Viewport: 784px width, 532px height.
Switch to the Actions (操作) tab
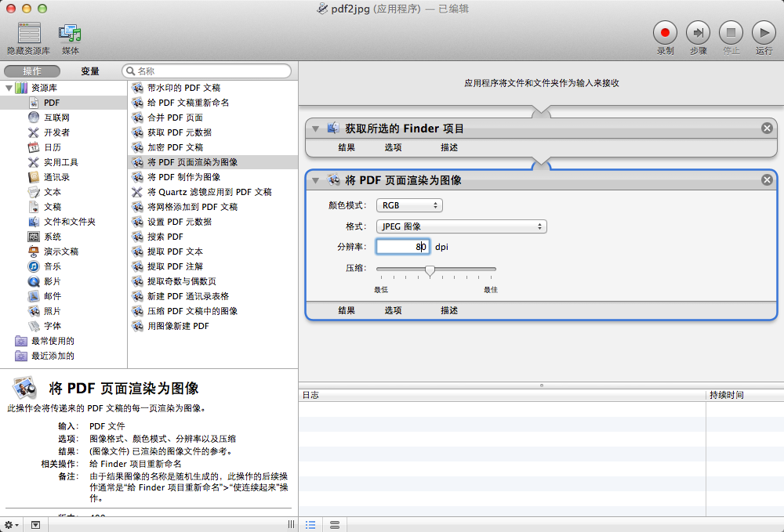pos(32,71)
